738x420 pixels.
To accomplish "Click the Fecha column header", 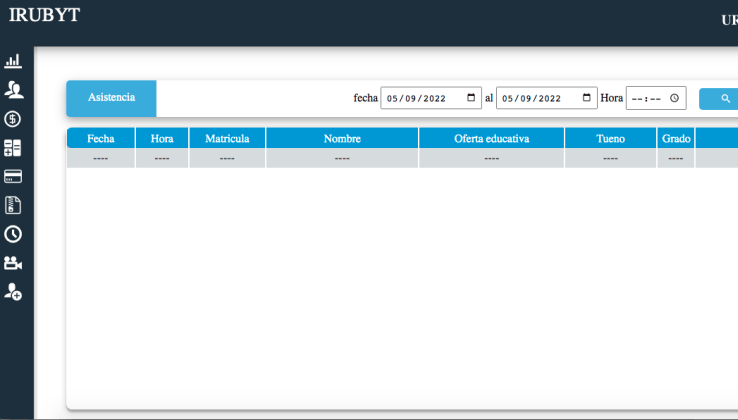I will 100,138.
